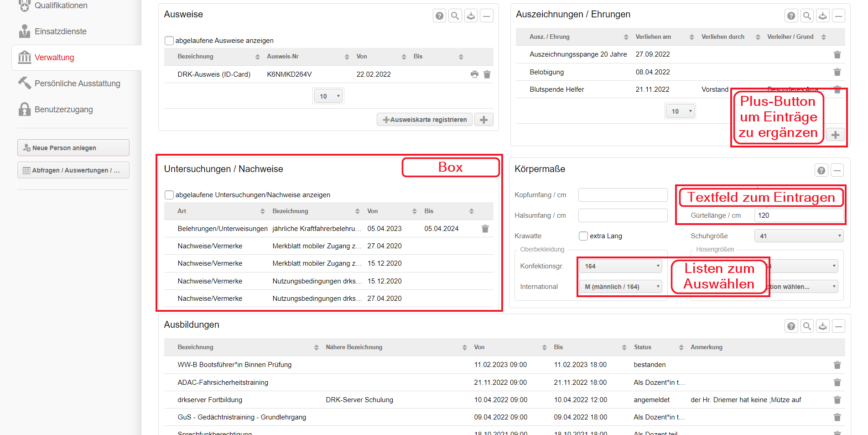868x435 pixels.
Task: Delete the Belobigung award entry
Action: click(837, 72)
